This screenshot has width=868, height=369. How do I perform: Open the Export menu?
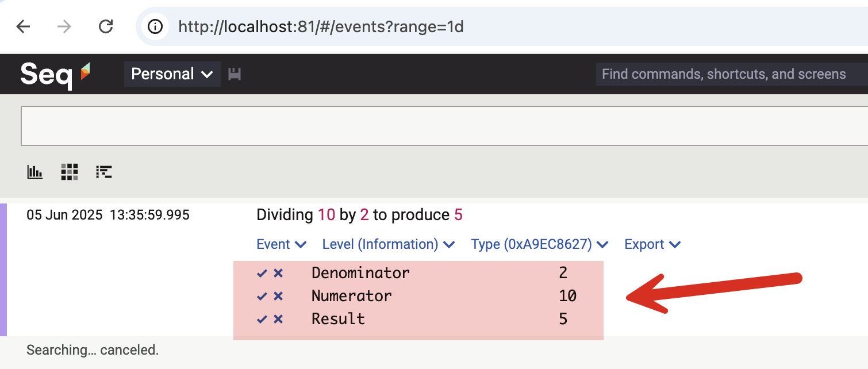pyautogui.click(x=652, y=244)
